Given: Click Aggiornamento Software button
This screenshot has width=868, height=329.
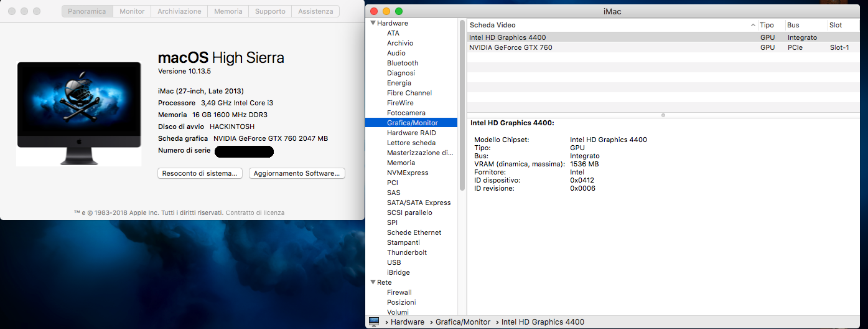Looking at the screenshot, I should (297, 173).
